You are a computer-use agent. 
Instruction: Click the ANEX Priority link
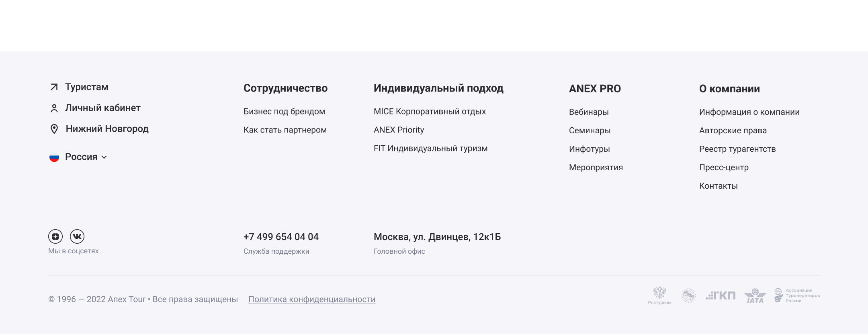(399, 130)
